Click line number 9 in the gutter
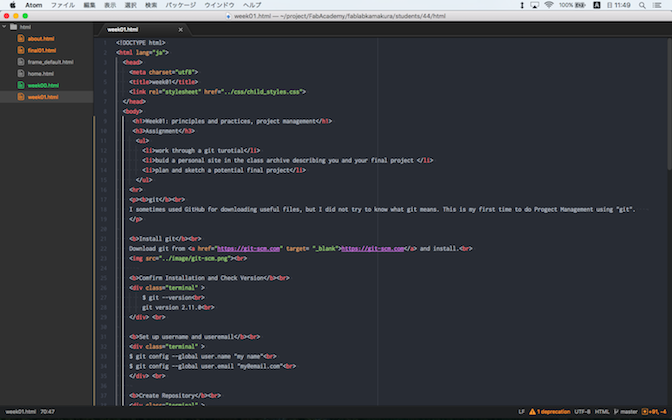The width and height of the screenshot is (672, 420). tap(105, 121)
